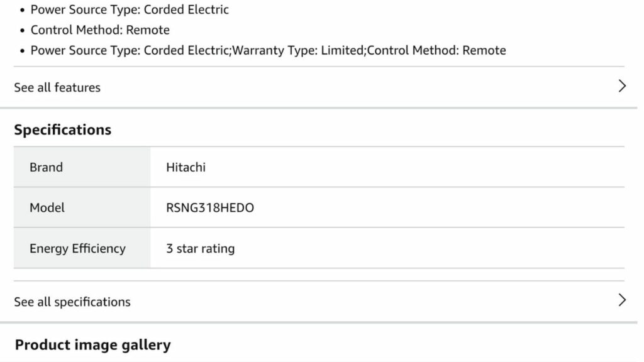Click the bullet dot before the first feature
The height and width of the screenshot is (362, 644).
coord(23,11)
